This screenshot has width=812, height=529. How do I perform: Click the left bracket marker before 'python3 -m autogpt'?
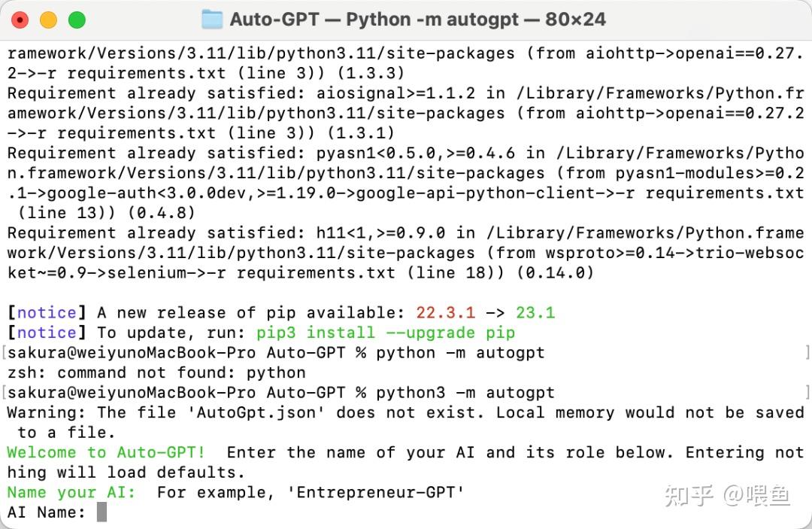5,393
